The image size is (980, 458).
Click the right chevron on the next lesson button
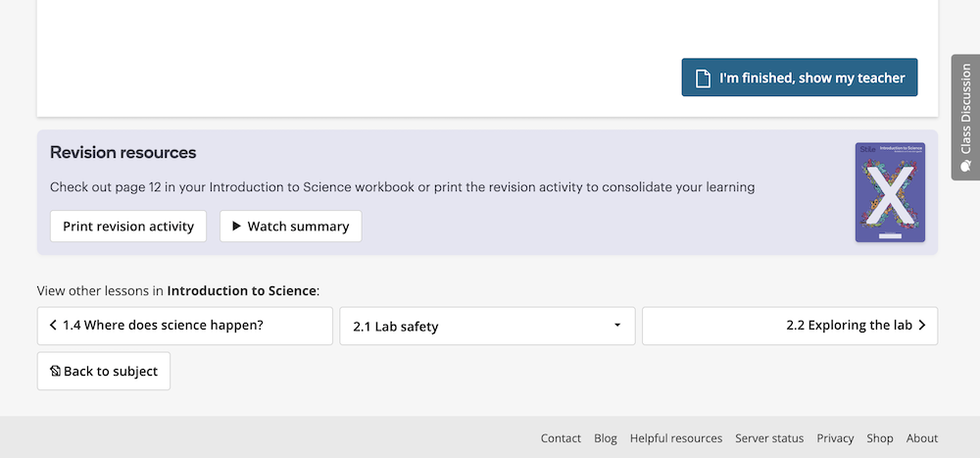click(x=922, y=326)
